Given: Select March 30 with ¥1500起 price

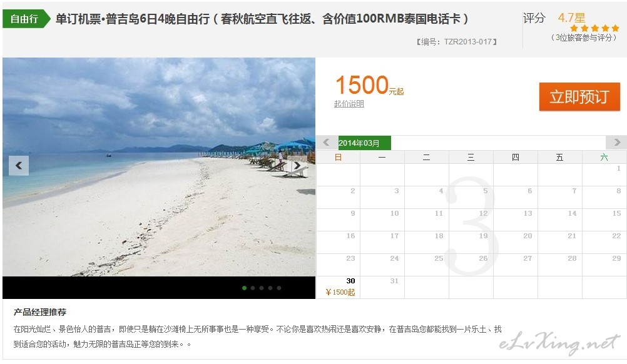Looking at the screenshot, I should point(339,287).
